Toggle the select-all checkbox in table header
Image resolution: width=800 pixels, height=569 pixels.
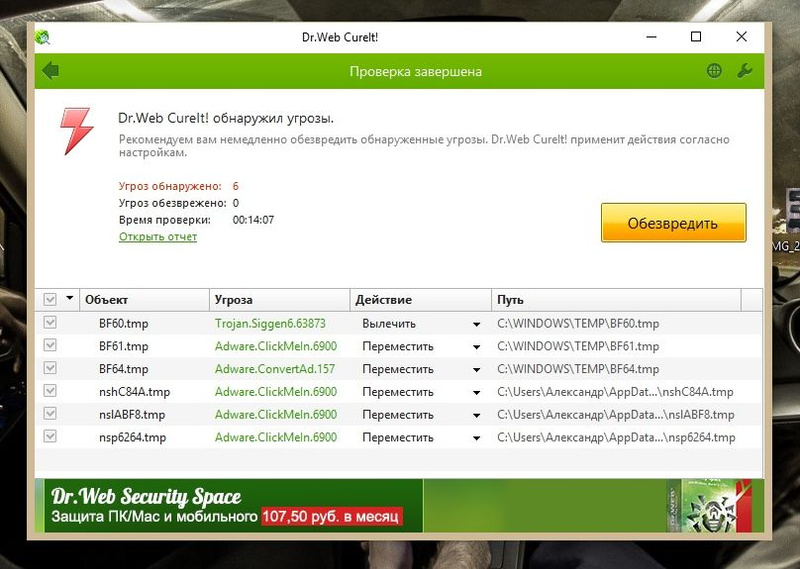(x=50, y=299)
